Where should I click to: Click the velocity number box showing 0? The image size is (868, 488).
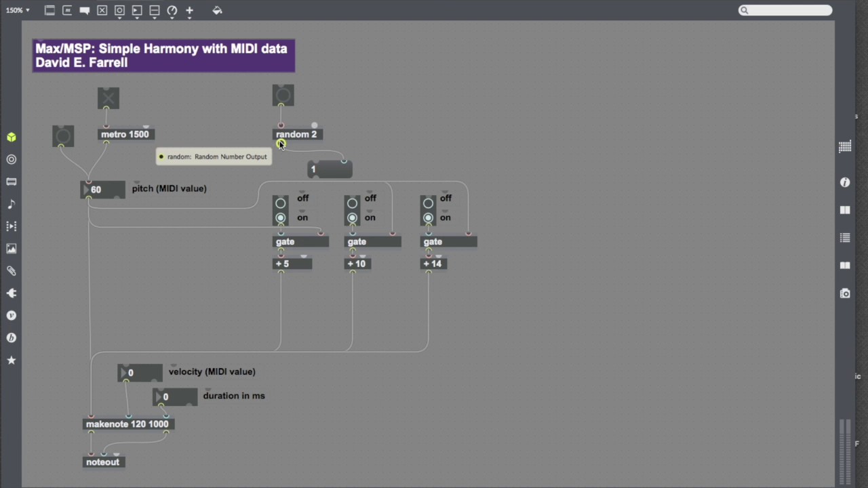tap(140, 373)
